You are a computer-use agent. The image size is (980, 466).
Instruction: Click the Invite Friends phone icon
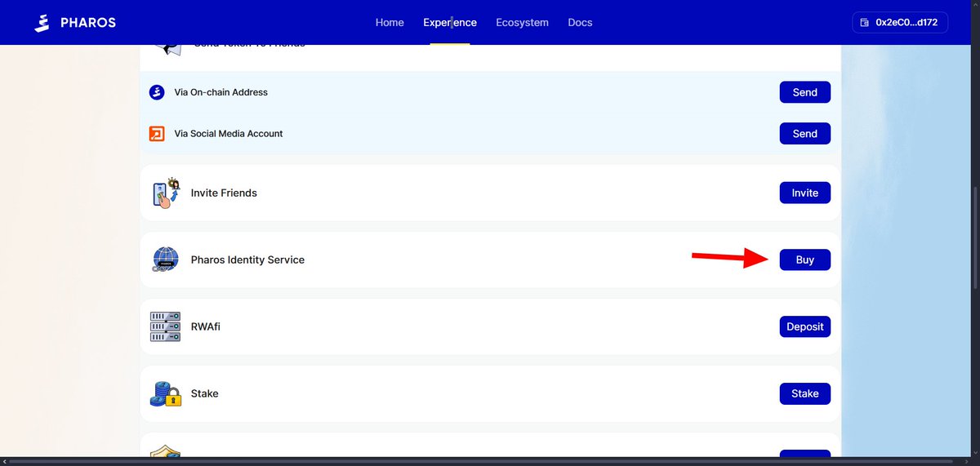point(166,193)
